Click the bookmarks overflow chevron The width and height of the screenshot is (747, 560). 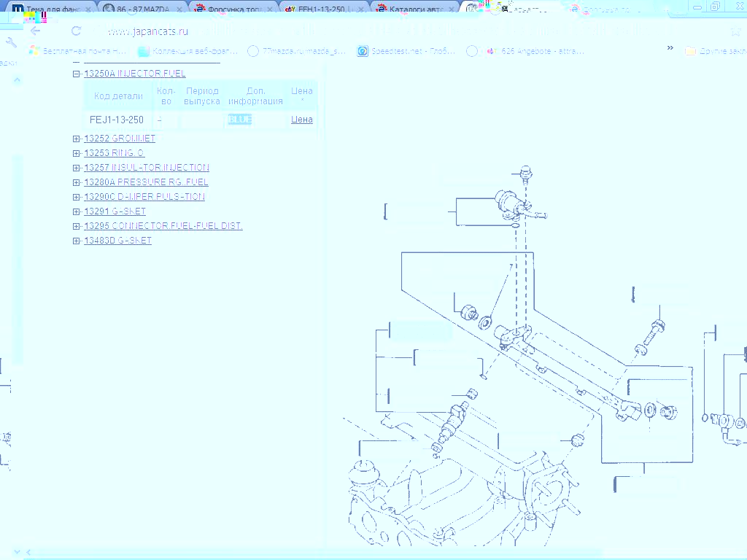pyautogui.click(x=670, y=48)
